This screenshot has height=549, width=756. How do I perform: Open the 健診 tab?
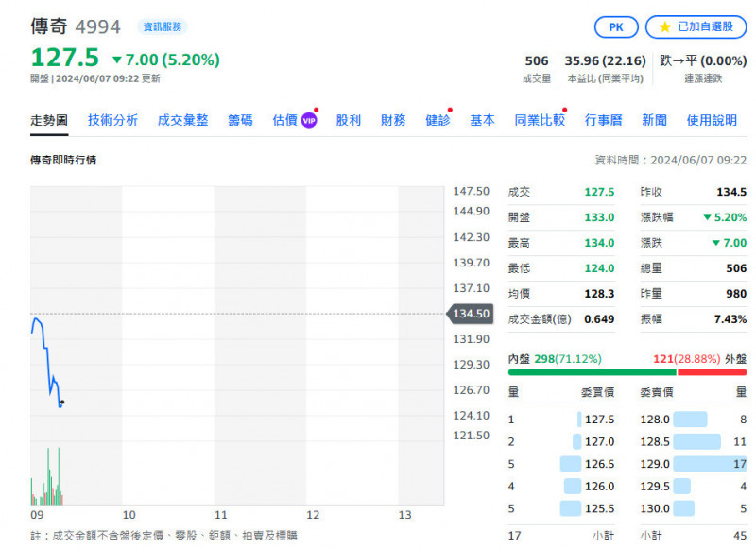coord(438,120)
